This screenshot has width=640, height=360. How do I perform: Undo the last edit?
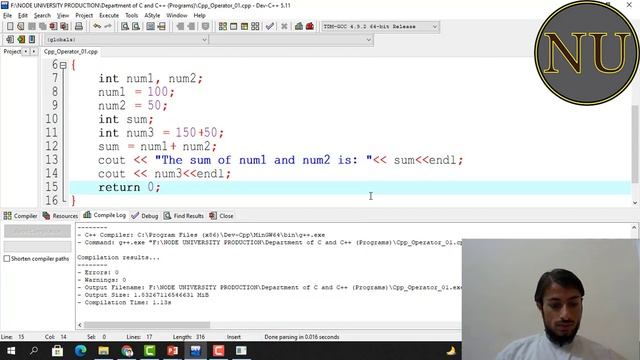[x=97, y=27]
